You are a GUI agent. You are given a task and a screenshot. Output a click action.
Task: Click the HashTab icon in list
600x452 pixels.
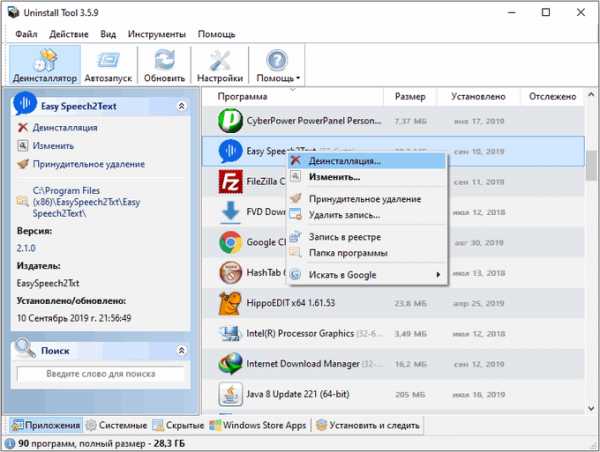[230, 273]
